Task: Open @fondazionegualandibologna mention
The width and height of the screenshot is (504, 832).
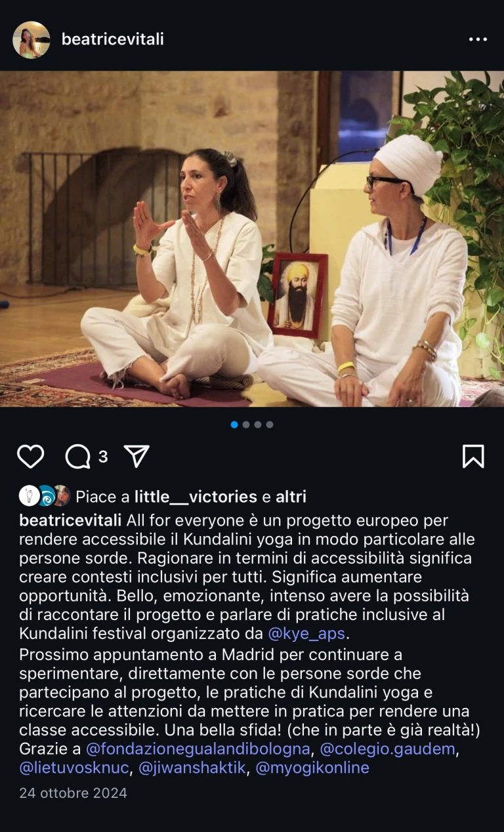Action: tap(198, 749)
